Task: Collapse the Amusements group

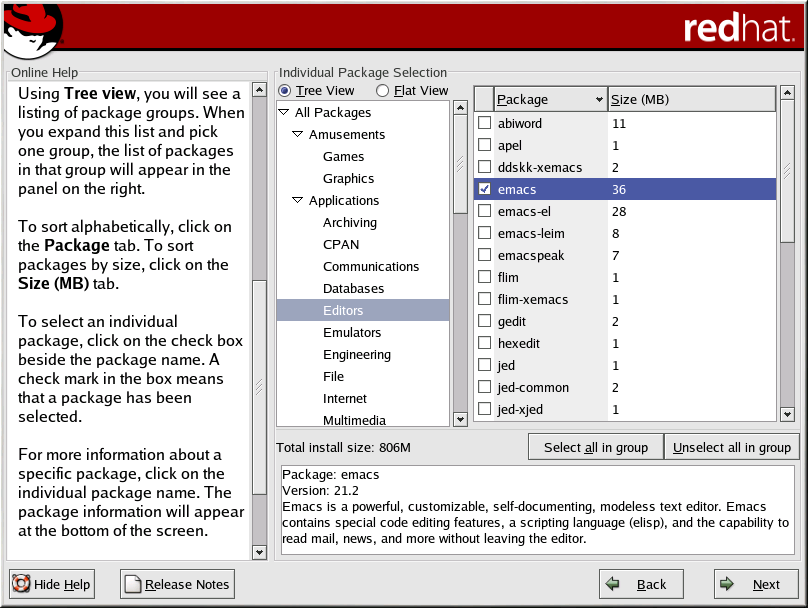Action: (x=299, y=135)
